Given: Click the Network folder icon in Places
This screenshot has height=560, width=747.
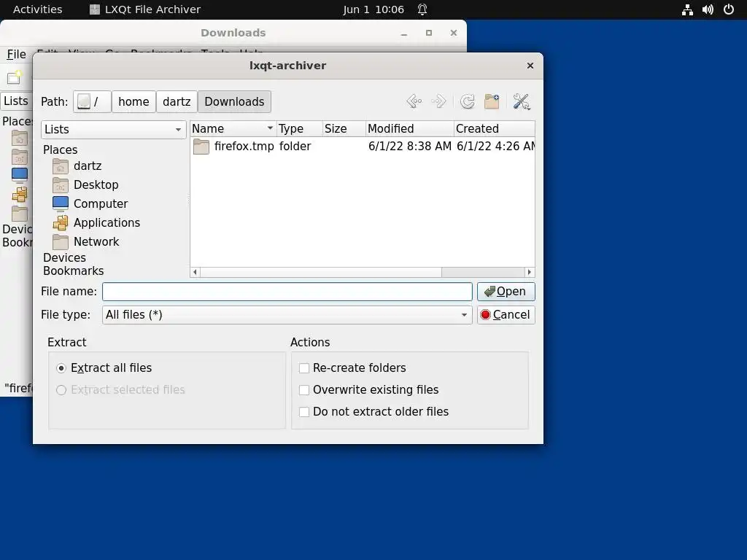Looking at the screenshot, I should tap(61, 242).
